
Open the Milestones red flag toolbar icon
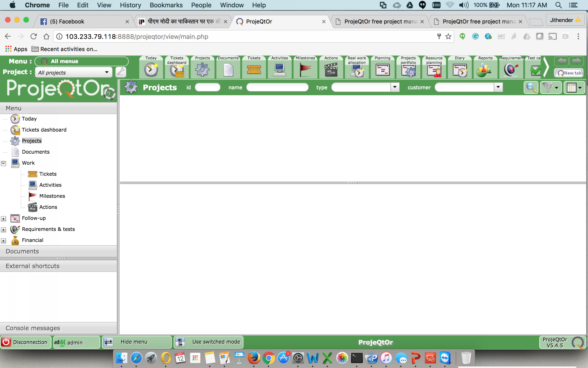(x=305, y=70)
